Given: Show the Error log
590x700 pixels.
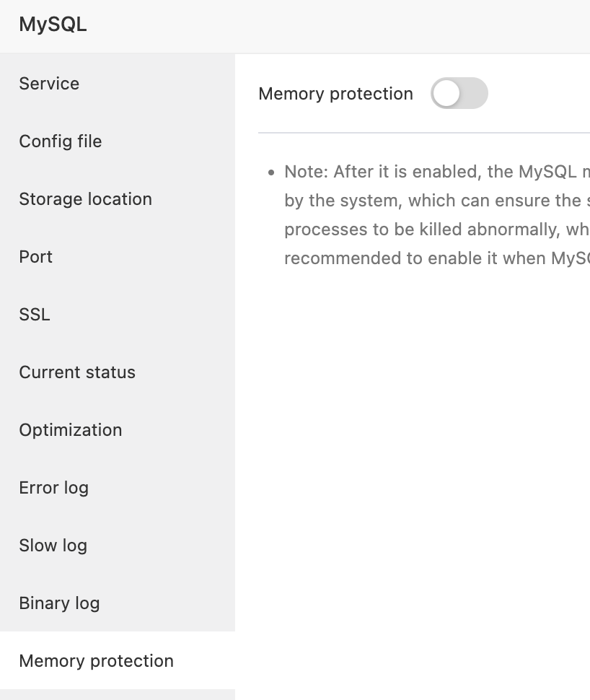Looking at the screenshot, I should tap(54, 488).
